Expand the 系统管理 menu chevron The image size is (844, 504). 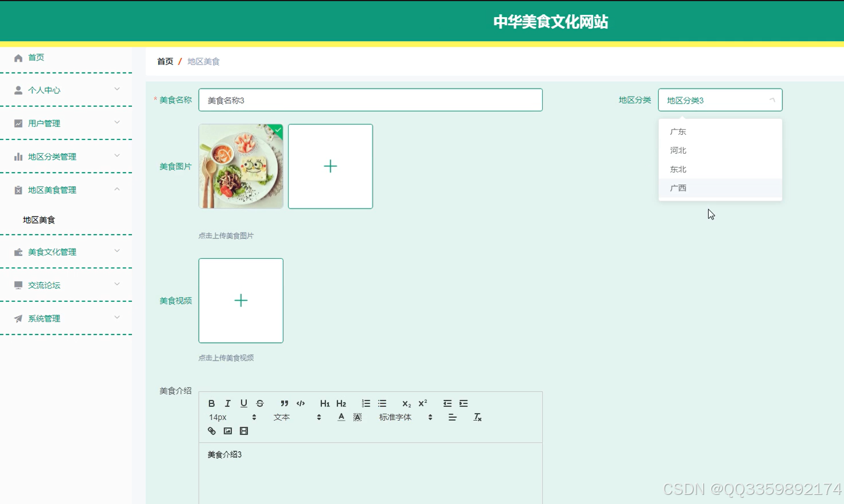[x=117, y=318]
